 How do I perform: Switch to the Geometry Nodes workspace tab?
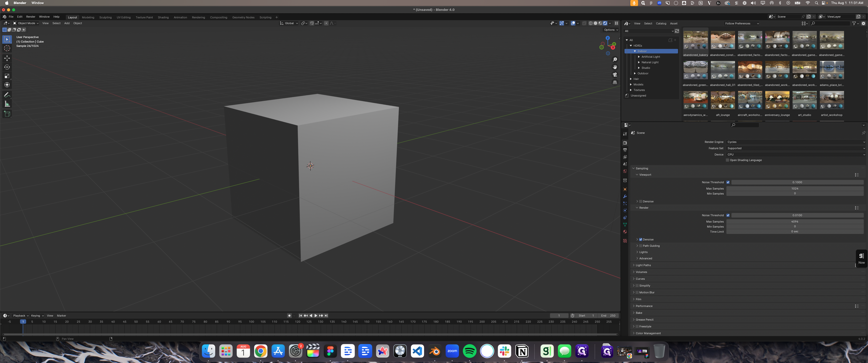click(x=243, y=17)
